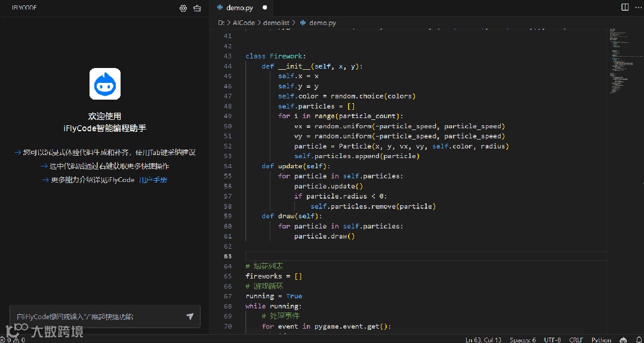Click the UTF-8 encoding selector
644x343 pixels.
coord(552,339)
